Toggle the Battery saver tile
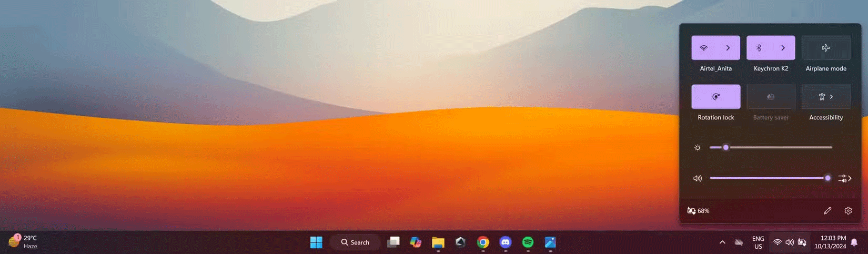The height and width of the screenshot is (254, 868). click(771, 97)
